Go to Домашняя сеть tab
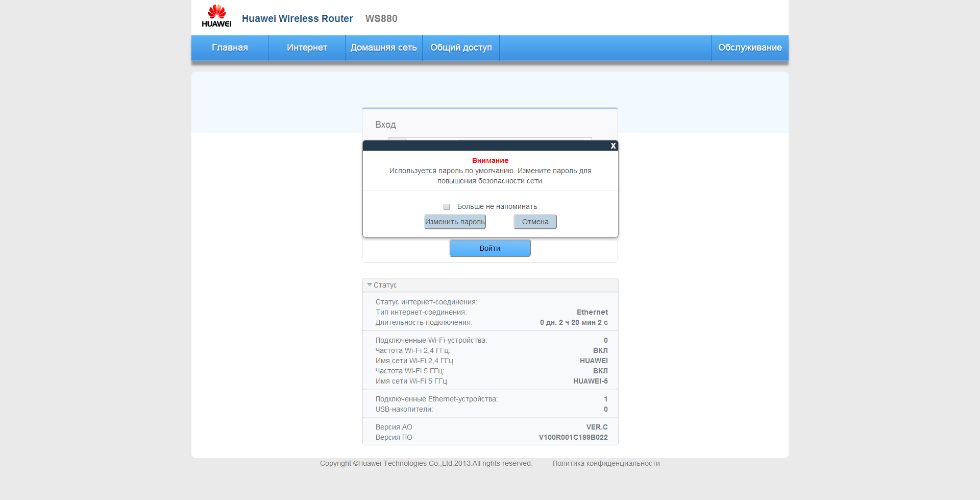980x500 pixels. [384, 47]
